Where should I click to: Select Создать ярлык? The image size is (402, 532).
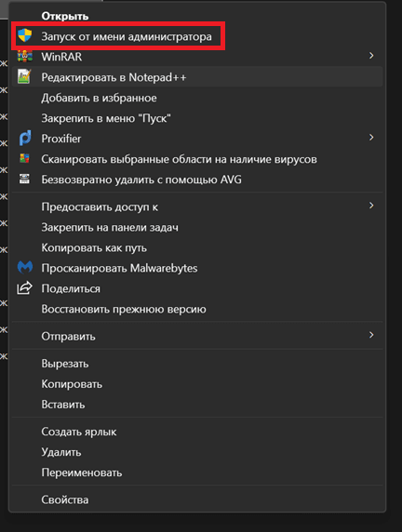tap(197, 432)
